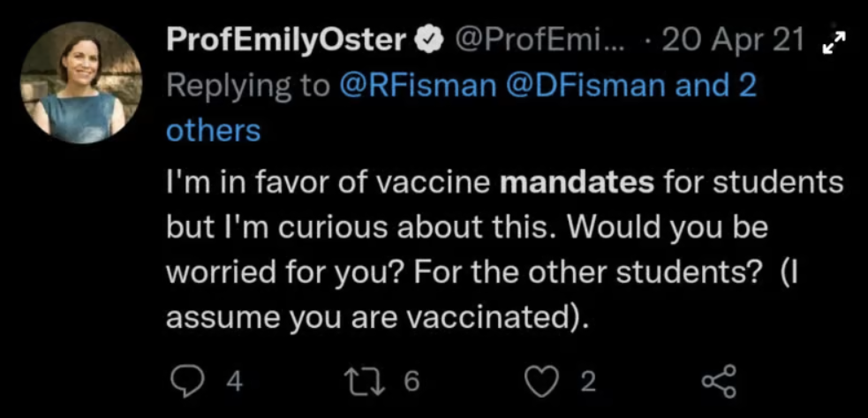This screenshot has width=868, height=418.
Task: Click the retweet count number 6
Action: pyautogui.click(x=411, y=382)
